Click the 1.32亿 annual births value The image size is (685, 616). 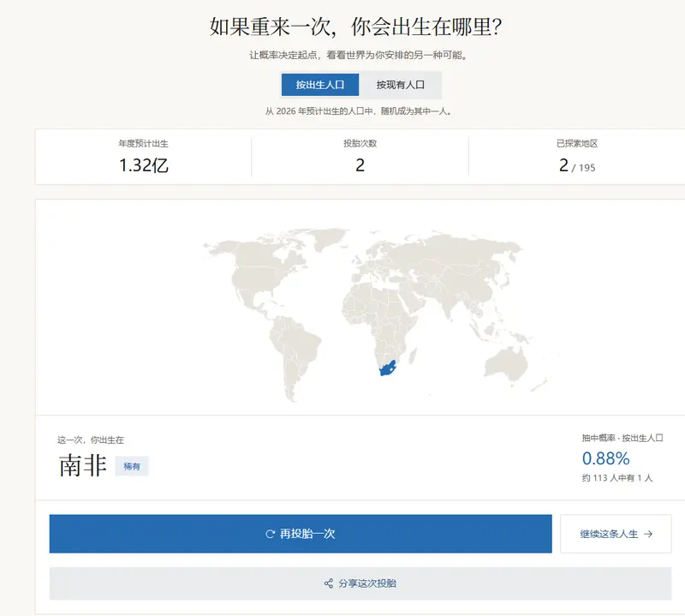pyautogui.click(x=144, y=165)
